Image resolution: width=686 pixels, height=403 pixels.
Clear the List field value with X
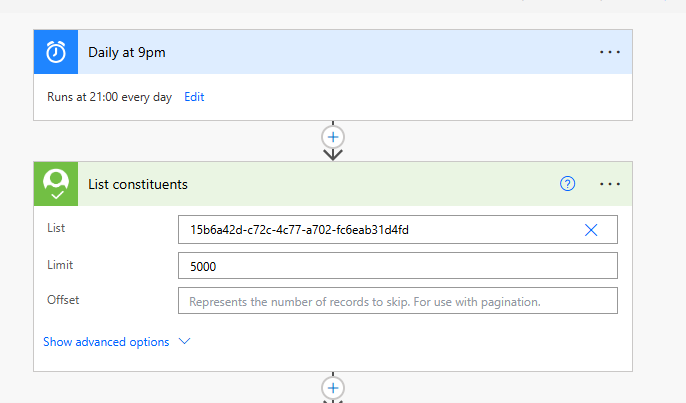click(591, 230)
